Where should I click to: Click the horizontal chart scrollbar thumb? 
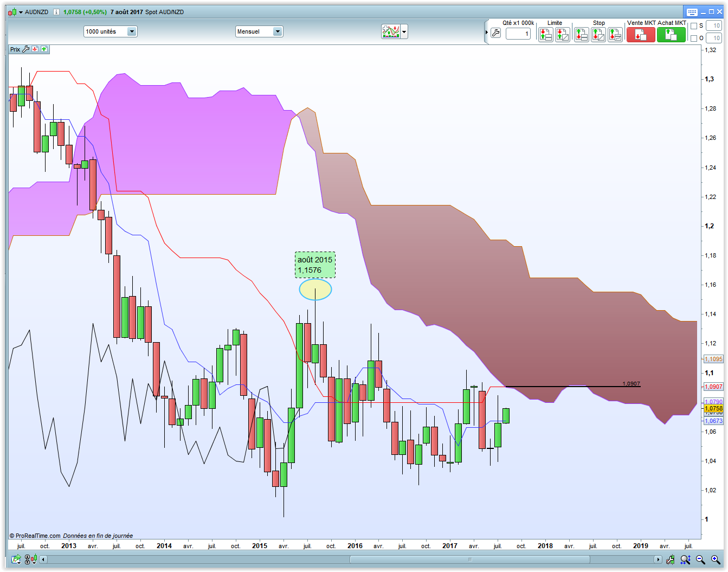click(x=469, y=560)
